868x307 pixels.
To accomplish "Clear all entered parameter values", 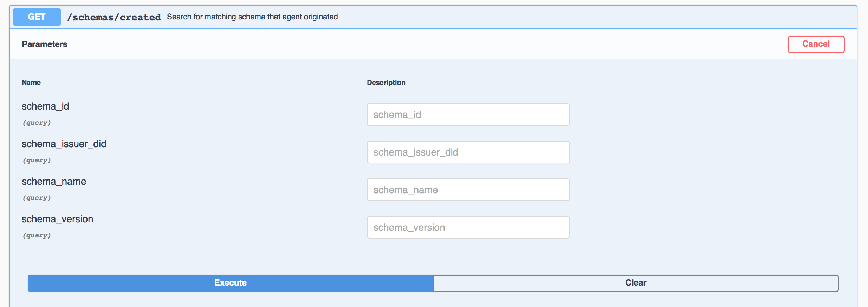I will coord(635,283).
